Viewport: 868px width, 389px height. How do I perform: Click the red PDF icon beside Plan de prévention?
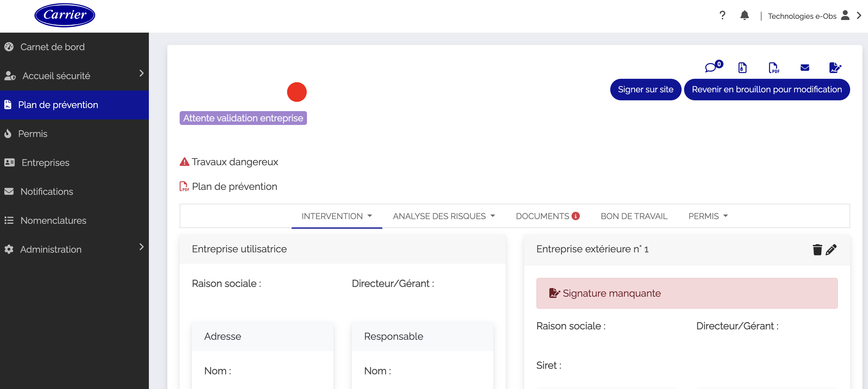point(184,186)
